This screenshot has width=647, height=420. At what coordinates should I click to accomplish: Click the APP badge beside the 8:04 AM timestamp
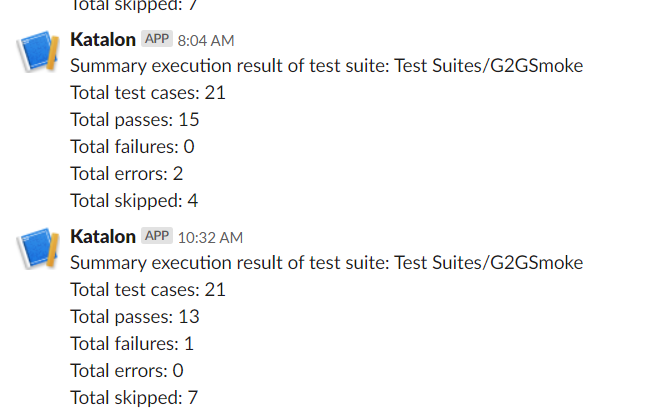[156, 39]
